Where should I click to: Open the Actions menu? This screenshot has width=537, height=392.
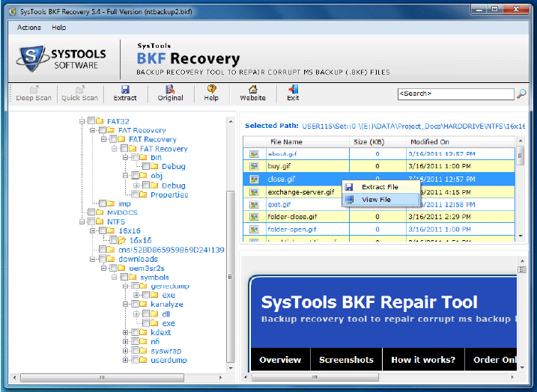click(x=29, y=28)
